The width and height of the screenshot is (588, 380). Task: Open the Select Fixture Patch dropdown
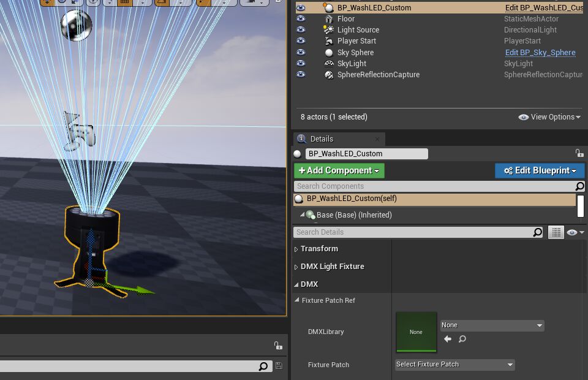454,365
